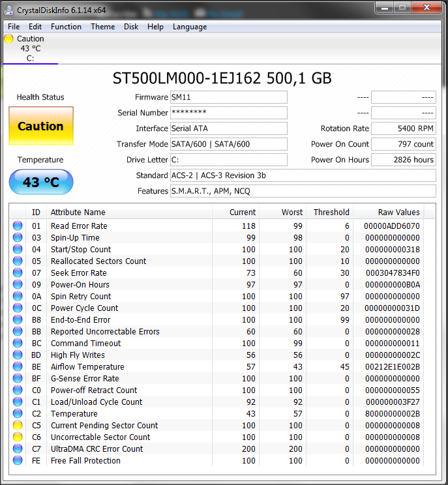Click the blue status icon for Spin-Up Time
The image size is (448, 485).
point(18,237)
